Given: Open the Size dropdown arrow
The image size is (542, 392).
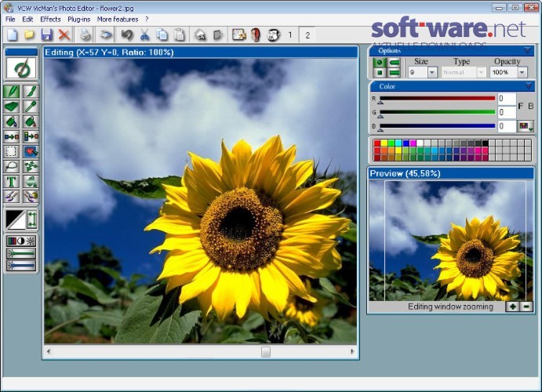Looking at the screenshot, I should tap(432, 72).
